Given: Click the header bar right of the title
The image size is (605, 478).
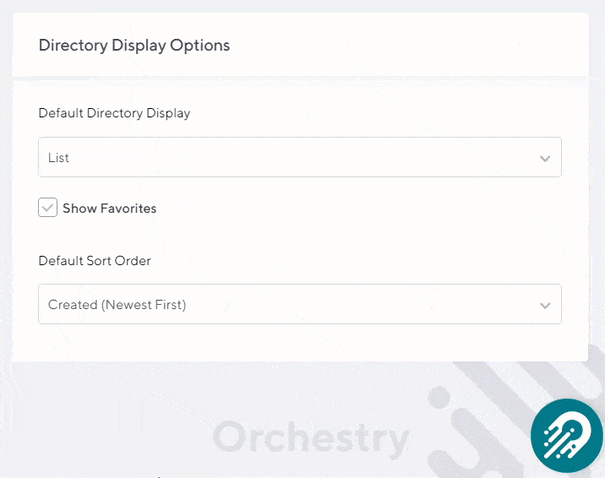Looking at the screenshot, I should (400, 45).
